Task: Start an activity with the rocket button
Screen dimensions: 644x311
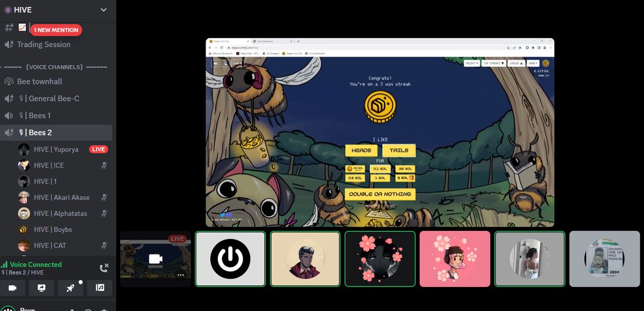Action: point(71,288)
